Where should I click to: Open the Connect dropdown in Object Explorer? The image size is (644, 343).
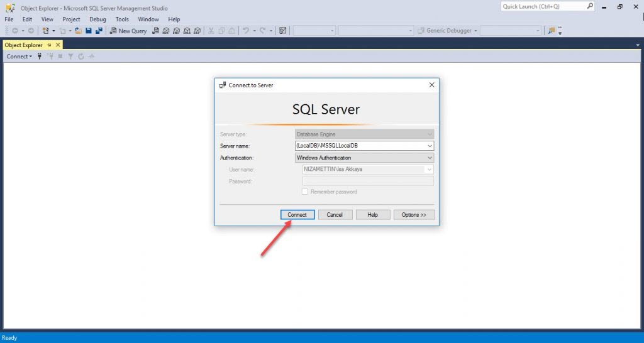19,57
